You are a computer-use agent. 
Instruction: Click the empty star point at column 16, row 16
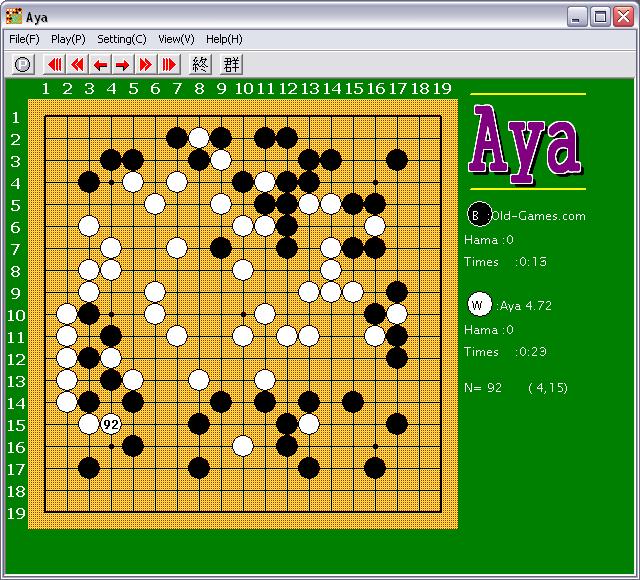[x=375, y=447]
